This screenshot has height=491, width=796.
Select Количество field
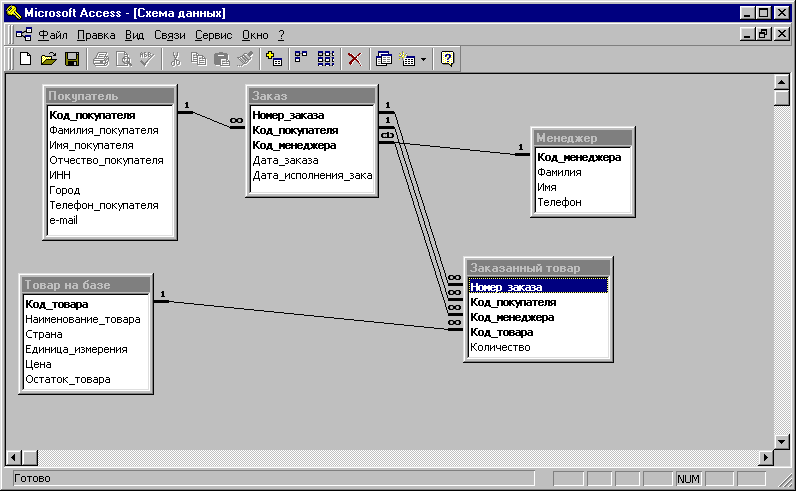[x=538, y=347]
